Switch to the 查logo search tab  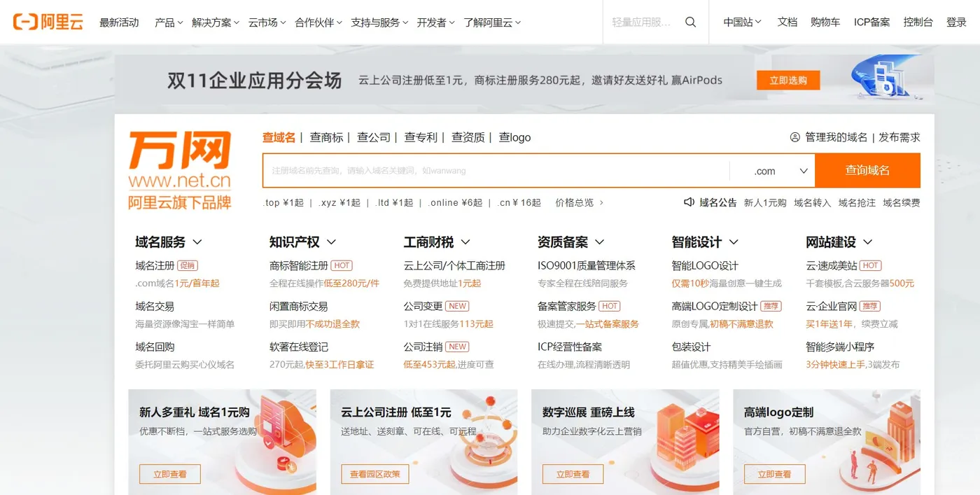tap(514, 137)
